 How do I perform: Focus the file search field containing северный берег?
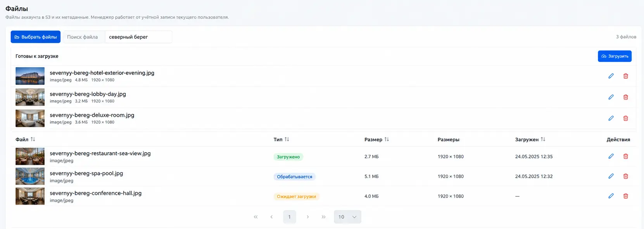tap(138, 37)
